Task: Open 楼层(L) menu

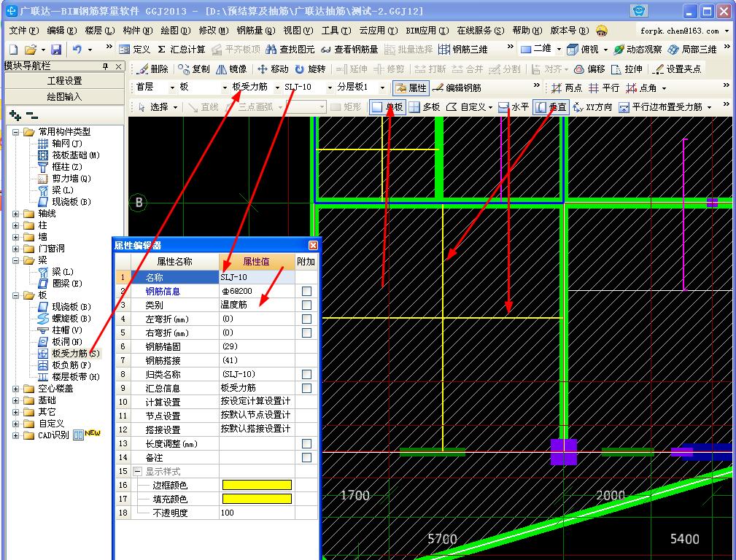Action: (x=99, y=31)
